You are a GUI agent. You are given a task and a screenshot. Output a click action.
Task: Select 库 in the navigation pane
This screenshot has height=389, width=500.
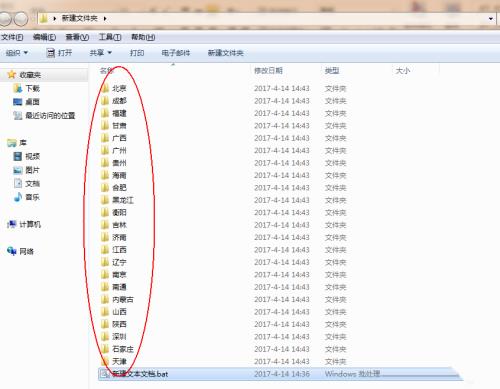click(23, 143)
